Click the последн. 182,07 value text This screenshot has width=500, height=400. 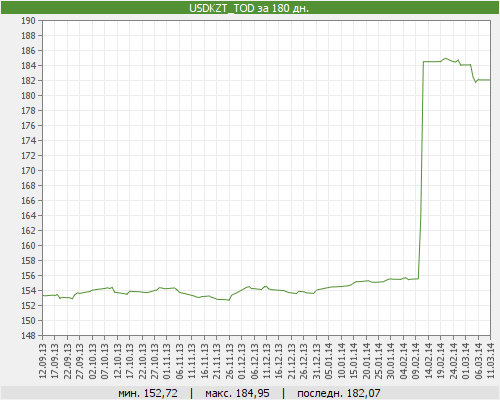[339, 393]
